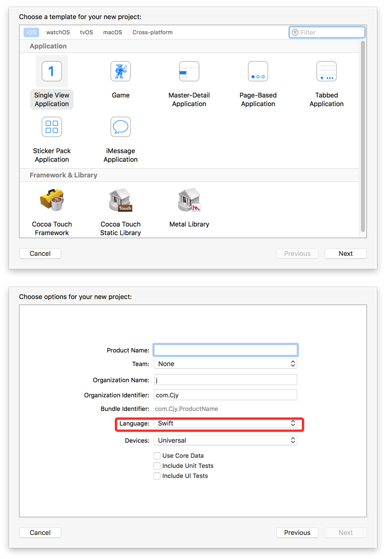The height and width of the screenshot is (559, 386).
Task: Choose the Game template icon
Action: pos(120,71)
